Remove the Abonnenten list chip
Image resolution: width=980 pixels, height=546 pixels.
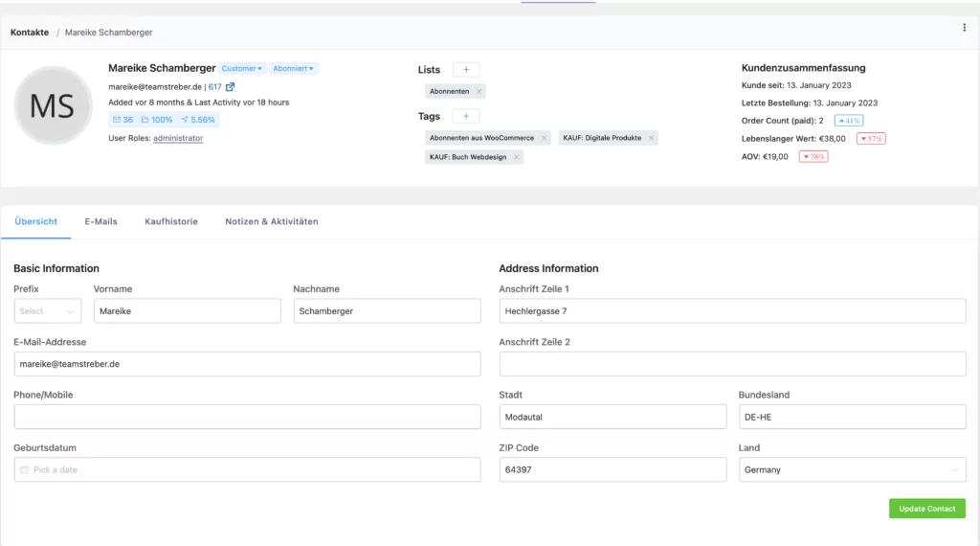tap(479, 91)
